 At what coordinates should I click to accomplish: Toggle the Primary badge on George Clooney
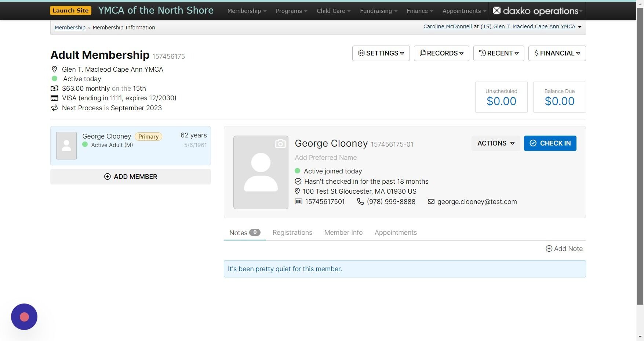(148, 136)
